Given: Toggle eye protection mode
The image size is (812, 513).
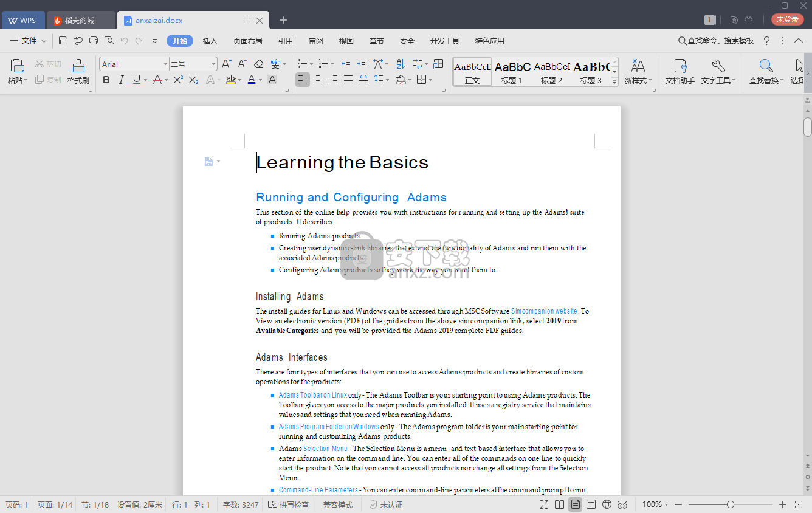Looking at the screenshot, I should coord(622,504).
